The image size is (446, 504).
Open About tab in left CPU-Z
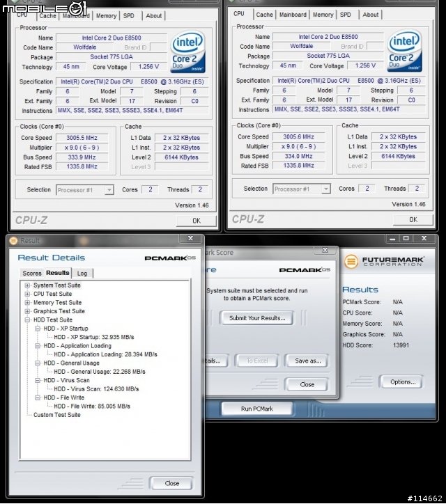tap(154, 16)
